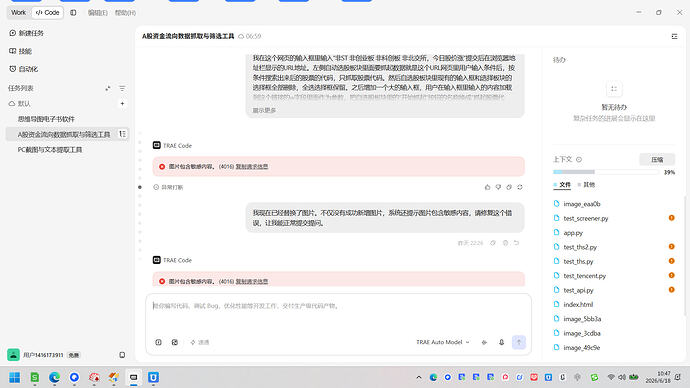This screenshot has width=690, height=388.
Task: Open the image_3cdba file
Action: point(582,333)
